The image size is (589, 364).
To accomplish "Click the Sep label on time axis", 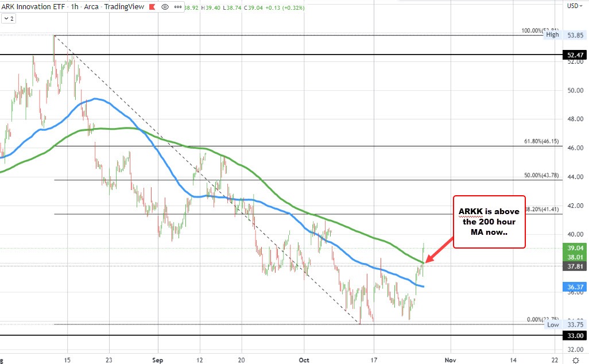I will tap(158, 360).
